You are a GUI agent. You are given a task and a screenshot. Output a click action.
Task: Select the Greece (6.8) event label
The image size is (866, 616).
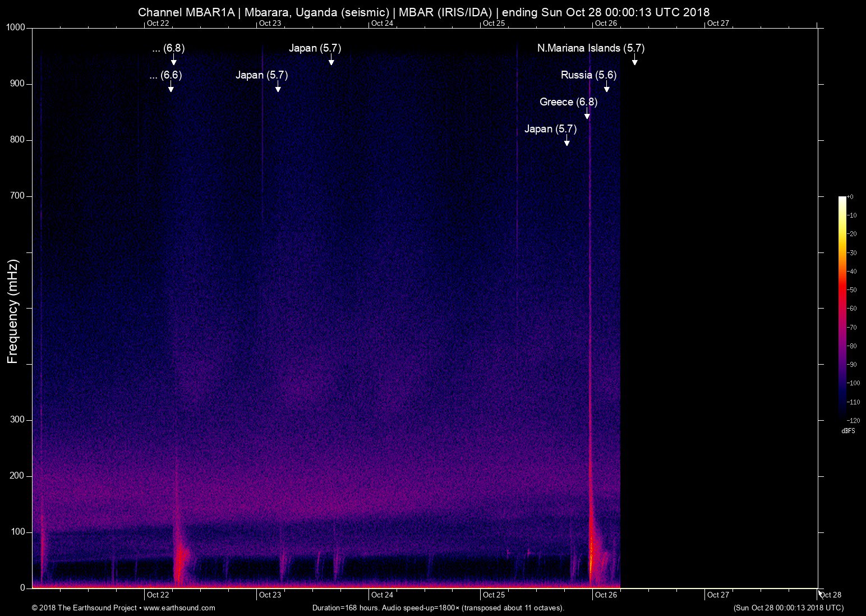pos(568,102)
